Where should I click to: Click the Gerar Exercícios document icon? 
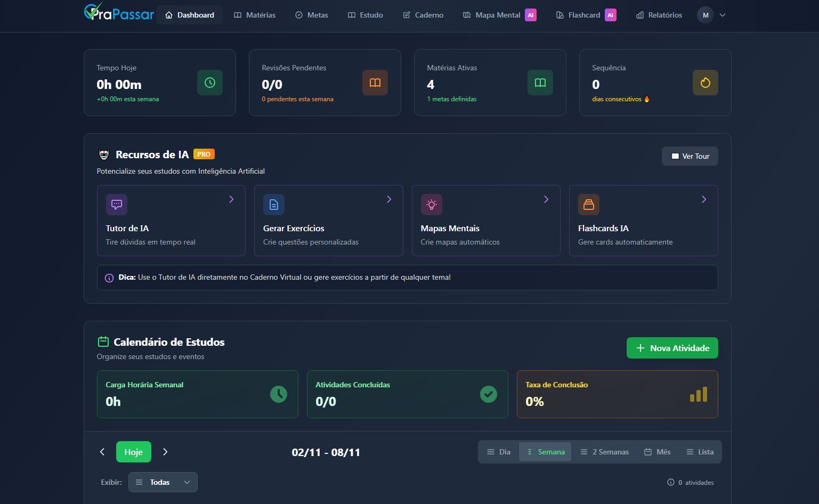(x=273, y=204)
